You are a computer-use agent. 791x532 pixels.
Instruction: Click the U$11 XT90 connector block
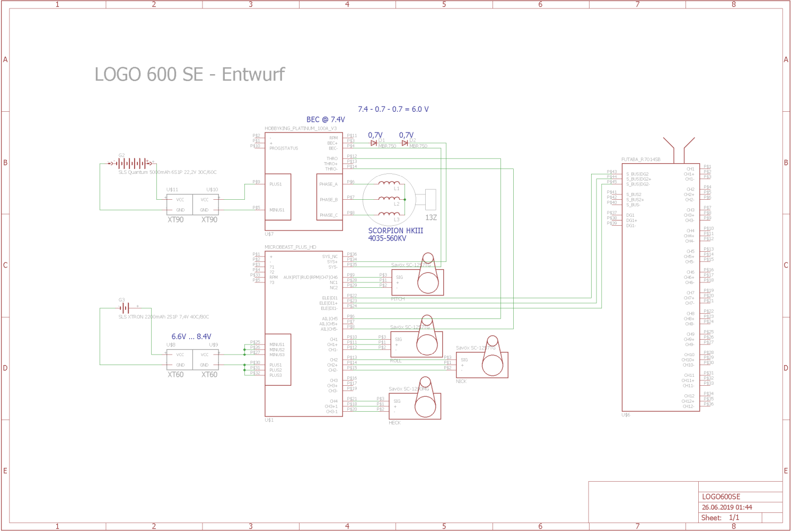[x=179, y=205]
